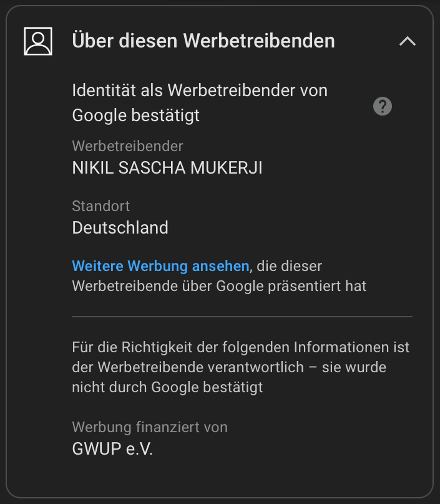Click the Google bestätigt text line
This screenshot has width=440, height=504.
point(136,116)
